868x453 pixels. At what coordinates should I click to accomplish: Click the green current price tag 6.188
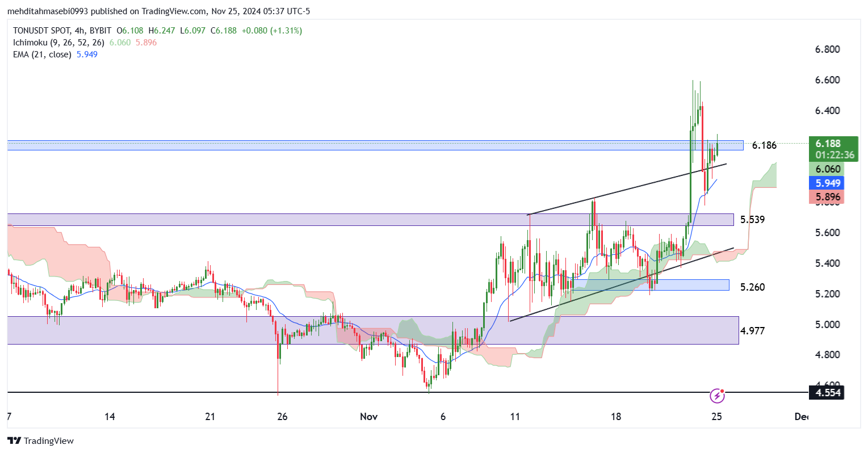coord(834,149)
